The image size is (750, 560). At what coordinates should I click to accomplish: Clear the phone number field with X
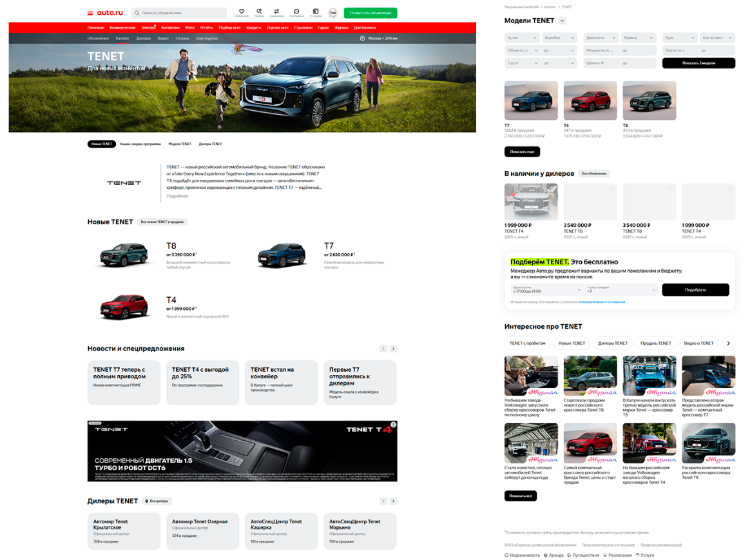coord(653,290)
